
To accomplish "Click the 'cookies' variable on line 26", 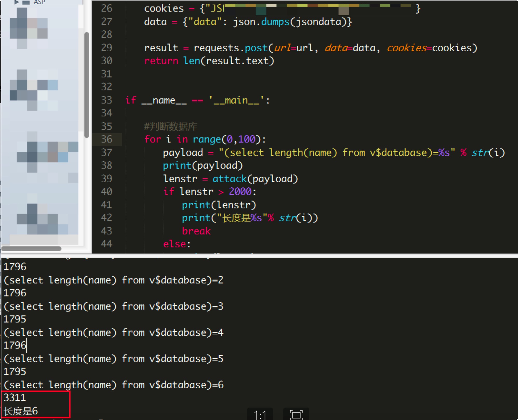I will click(x=164, y=9).
